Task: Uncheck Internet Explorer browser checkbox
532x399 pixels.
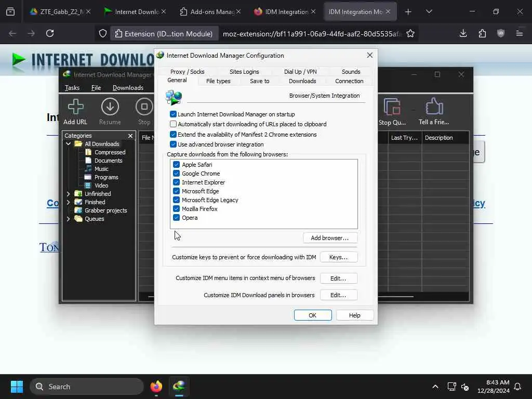Action: click(x=177, y=182)
